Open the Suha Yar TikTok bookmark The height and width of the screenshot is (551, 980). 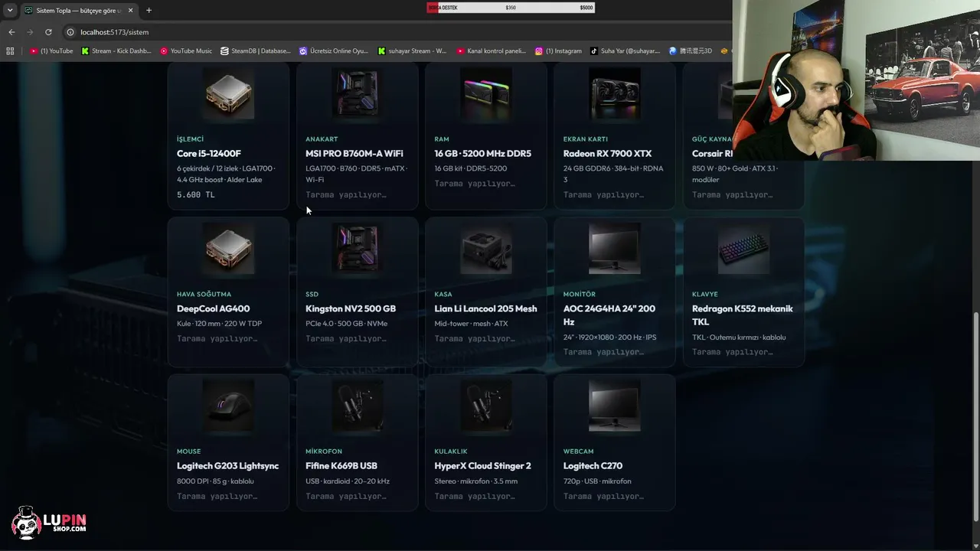click(625, 51)
